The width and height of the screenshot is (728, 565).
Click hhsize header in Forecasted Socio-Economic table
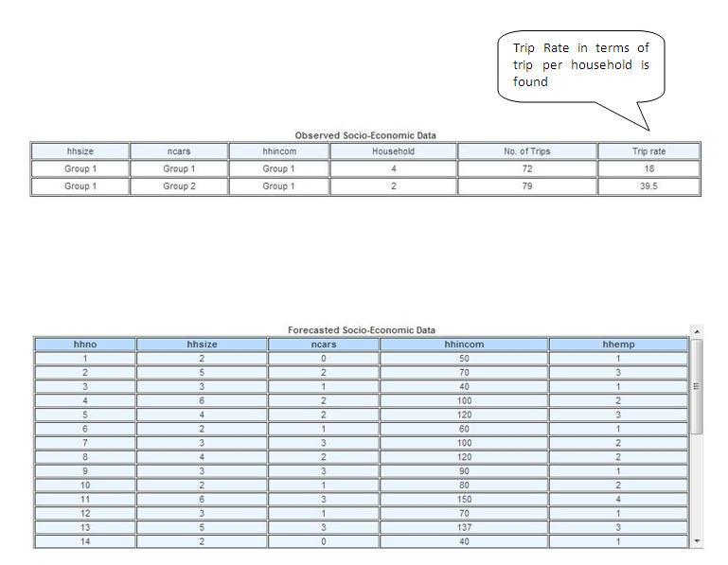(x=202, y=344)
